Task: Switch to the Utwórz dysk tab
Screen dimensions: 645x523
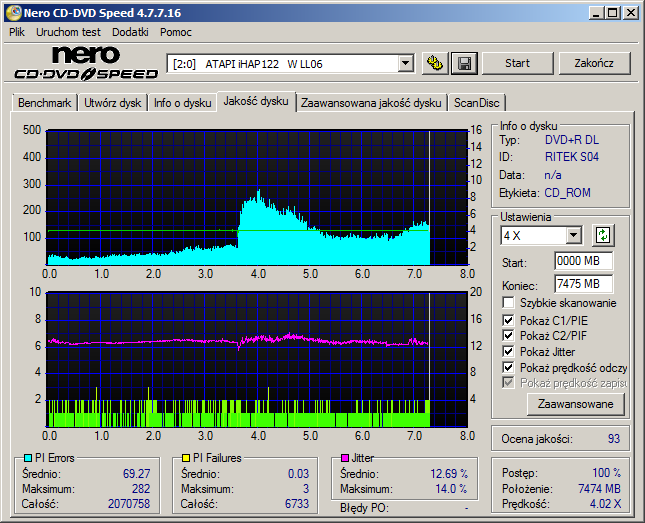Action: [113, 103]
